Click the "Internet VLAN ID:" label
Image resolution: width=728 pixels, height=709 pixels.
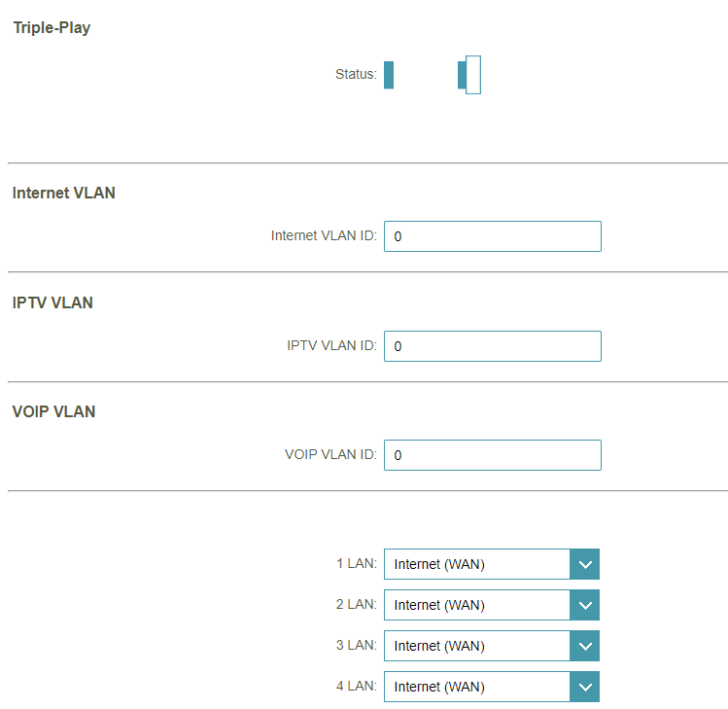point(324,235)
